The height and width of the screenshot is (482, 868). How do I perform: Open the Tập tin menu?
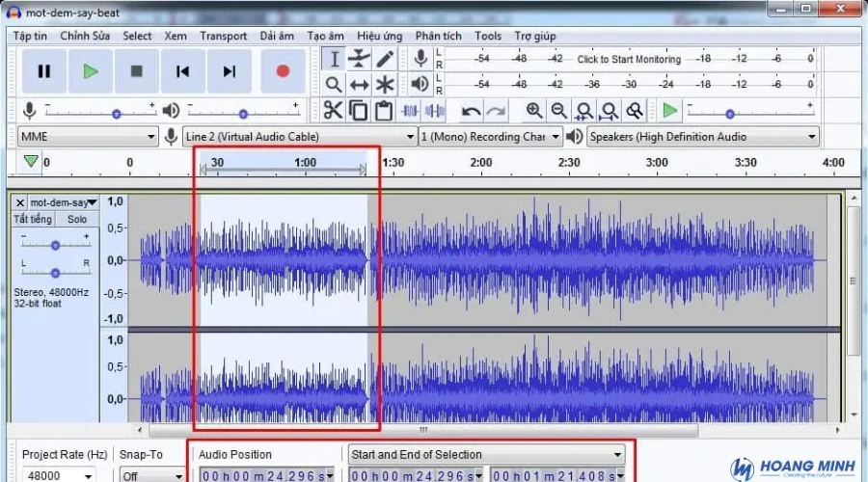30,36
